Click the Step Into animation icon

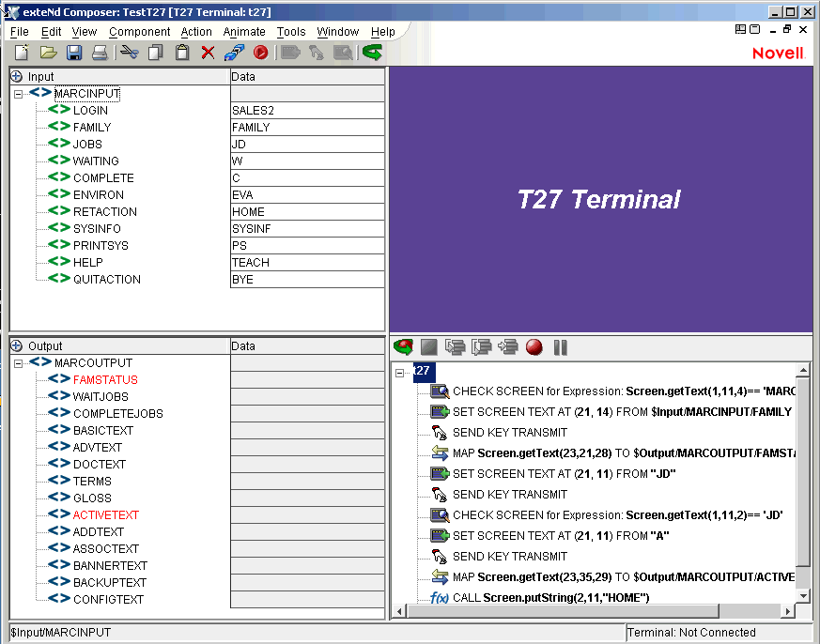[x=456, y=347]
